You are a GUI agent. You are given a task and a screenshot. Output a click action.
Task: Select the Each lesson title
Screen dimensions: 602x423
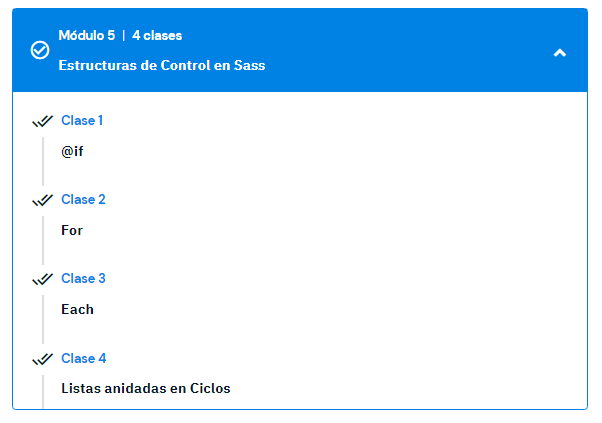pyautogui.click(x=77, y=310)
